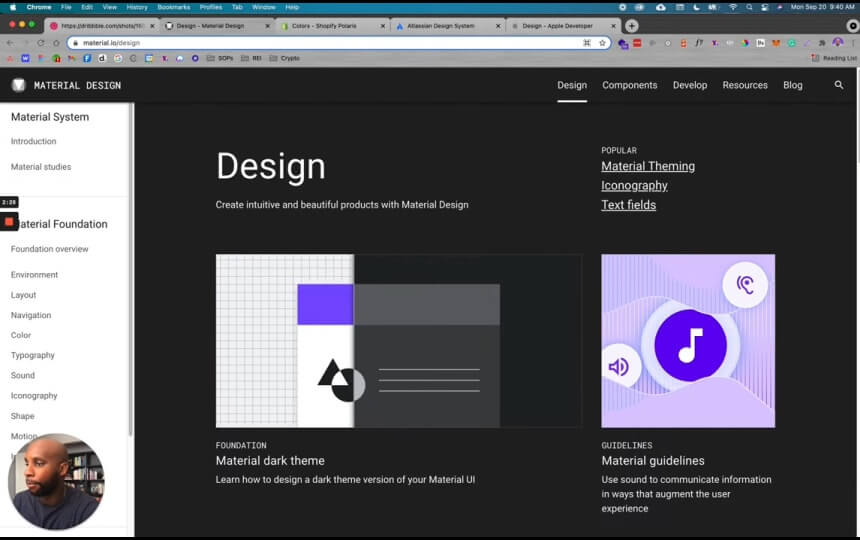Click the browser reload icon
This screenshot has width=860, height=540.
tap(41, 43)
